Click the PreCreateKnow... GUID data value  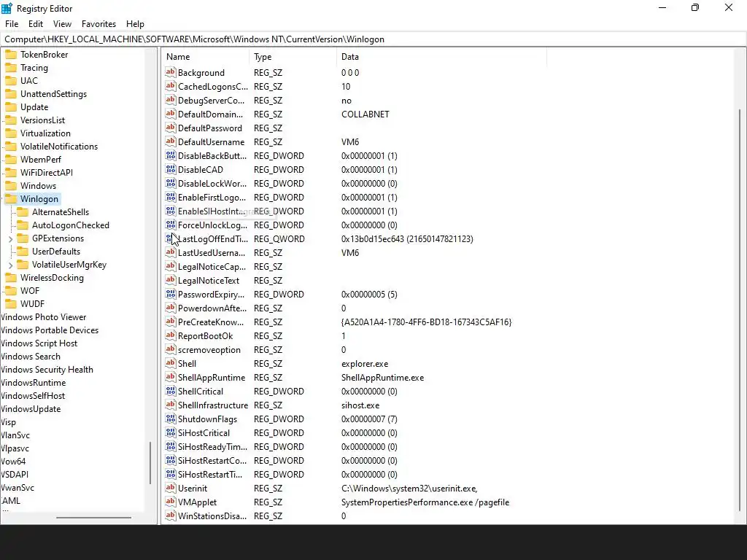tap(426, 322)
